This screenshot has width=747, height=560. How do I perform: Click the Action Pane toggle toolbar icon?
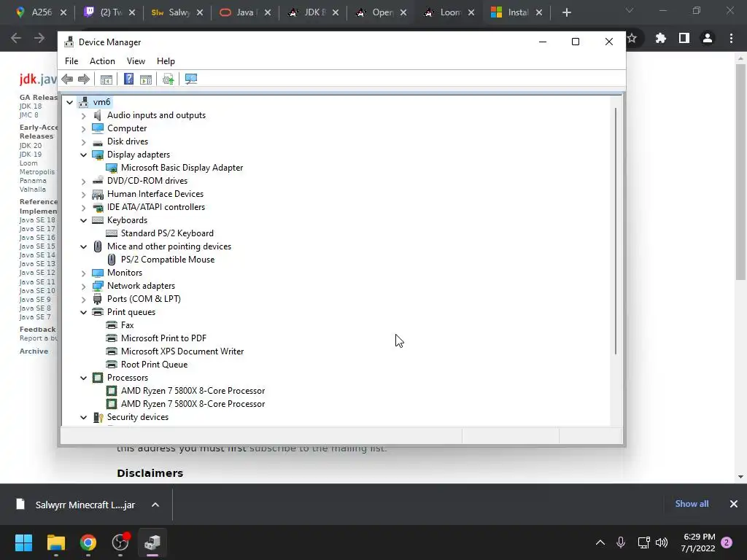[146, 79]
